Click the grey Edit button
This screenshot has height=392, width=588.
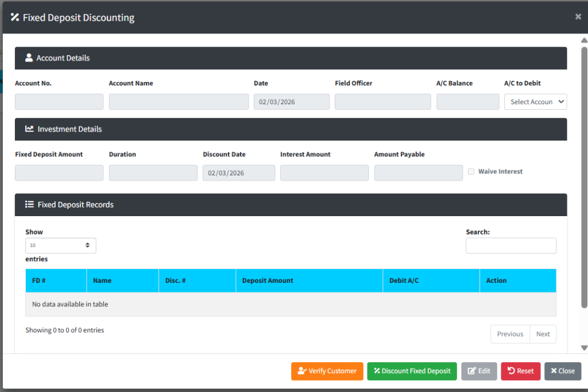tap(479, 371)
